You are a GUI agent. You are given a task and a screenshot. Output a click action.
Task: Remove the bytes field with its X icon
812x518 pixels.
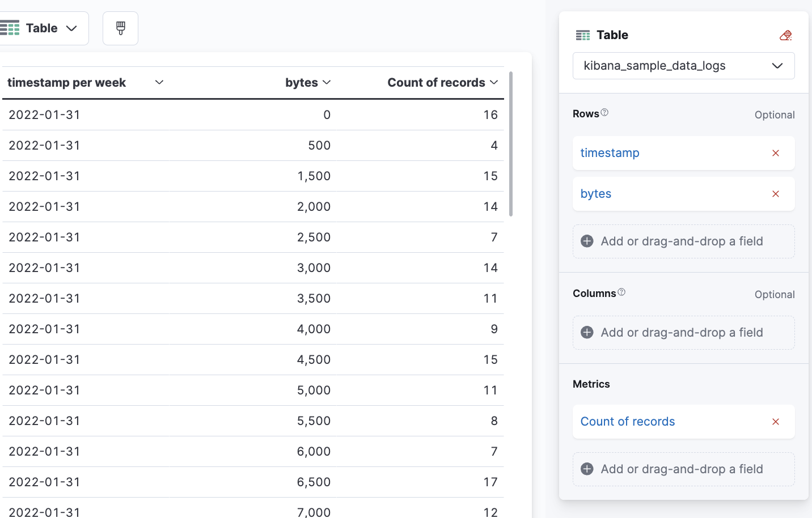click(x=775, y=194)
